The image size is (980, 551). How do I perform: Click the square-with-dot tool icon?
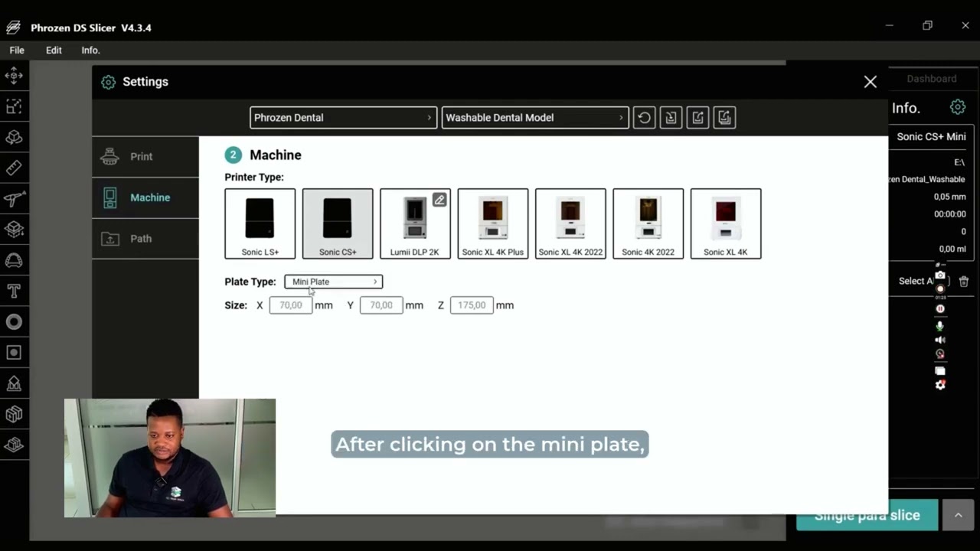click(14, 352)
